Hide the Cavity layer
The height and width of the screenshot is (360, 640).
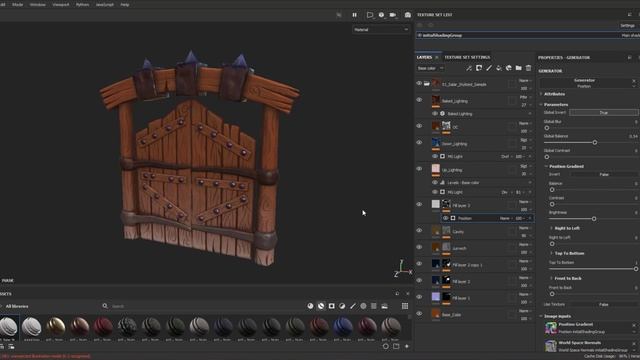[x=419, y=230]
